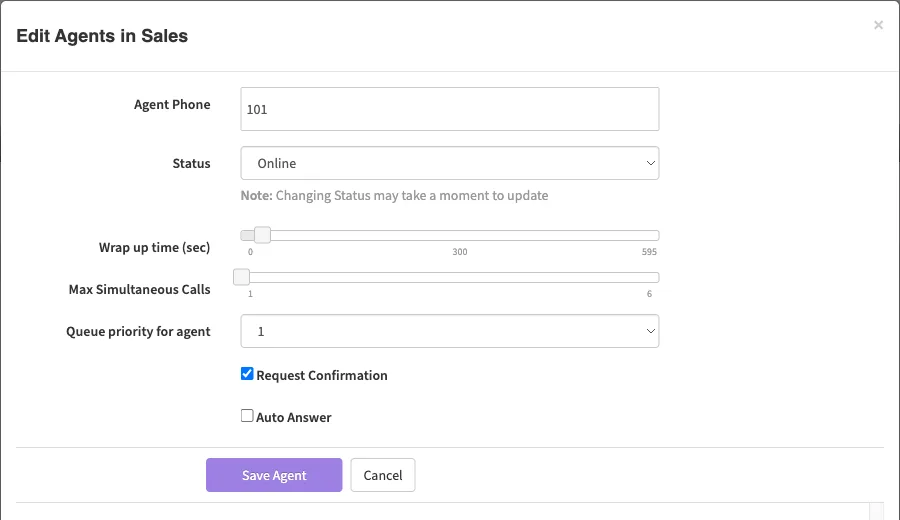
Task: Click the Auto Answer label text
Action: tap(294, 417)
